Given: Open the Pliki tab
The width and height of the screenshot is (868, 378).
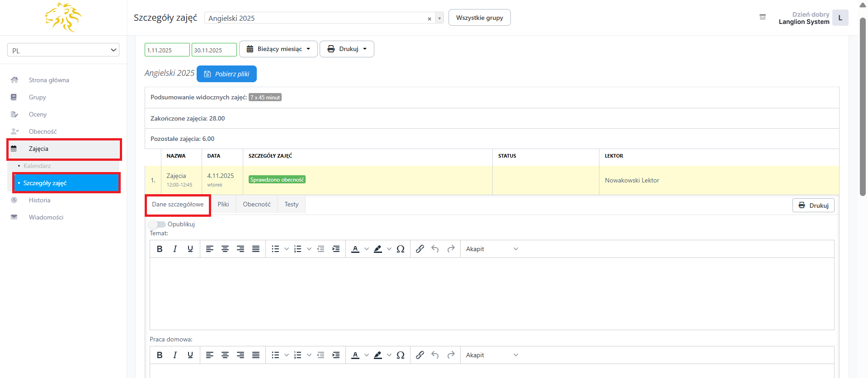Looking at the screenshot, I should pos(223,205).
